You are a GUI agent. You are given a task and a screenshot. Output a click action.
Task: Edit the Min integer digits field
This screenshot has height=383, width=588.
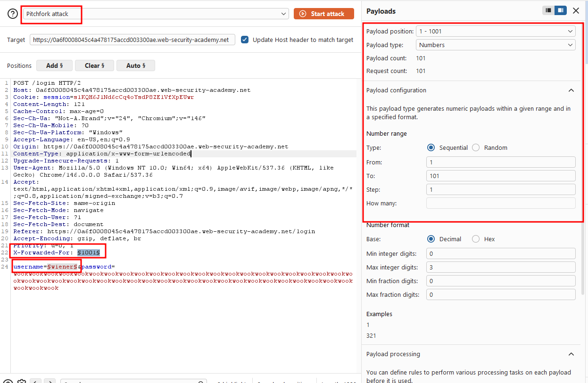[x=501, y=253]
